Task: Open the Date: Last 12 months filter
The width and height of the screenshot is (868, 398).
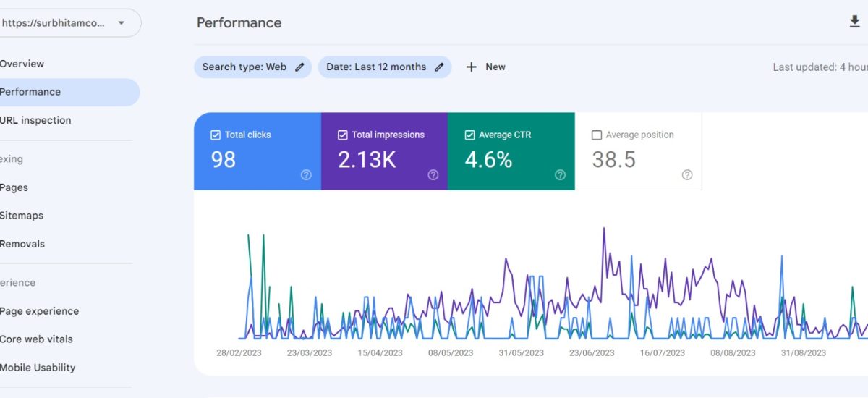Action: [376, 67]
